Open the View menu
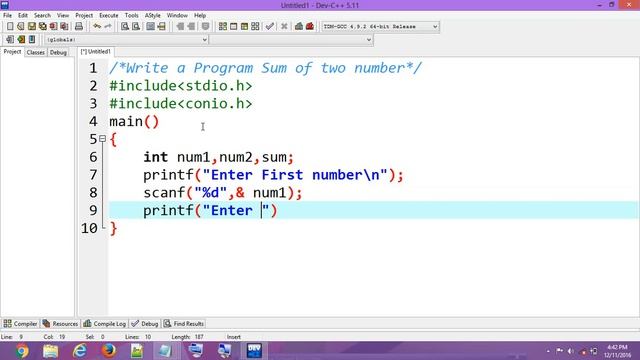Image resolution: width=640 pixels, height=360 pixels. coord(63,16)
